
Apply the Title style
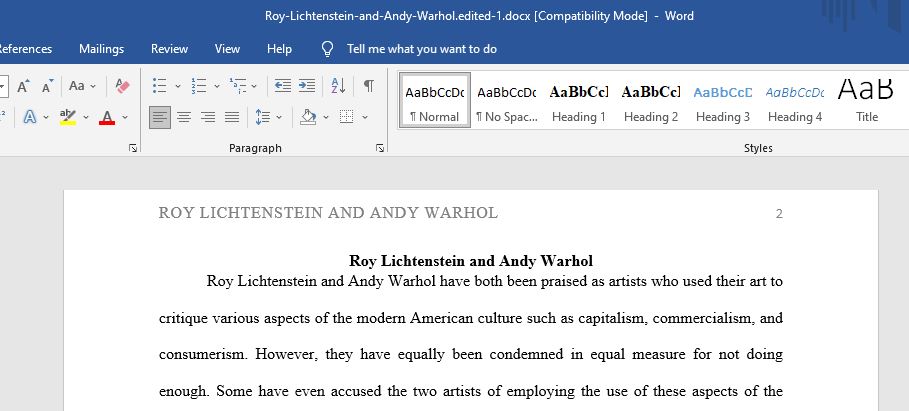pos(867,100)
